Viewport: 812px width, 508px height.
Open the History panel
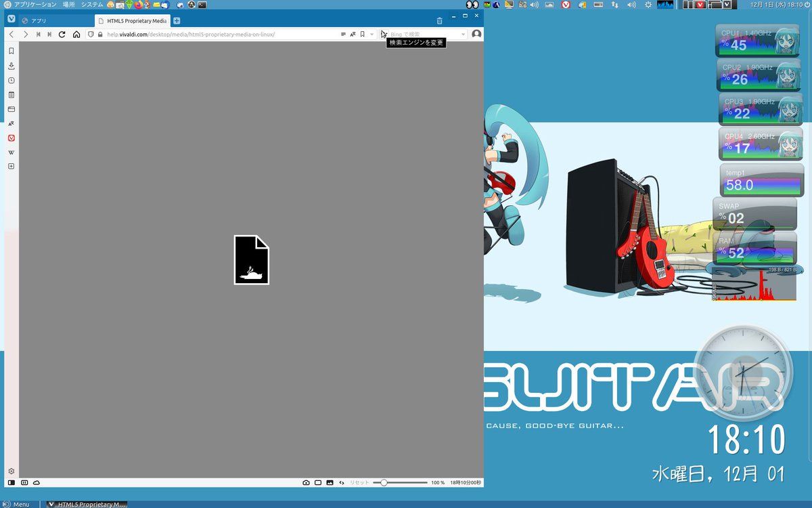tap(12, 80)
